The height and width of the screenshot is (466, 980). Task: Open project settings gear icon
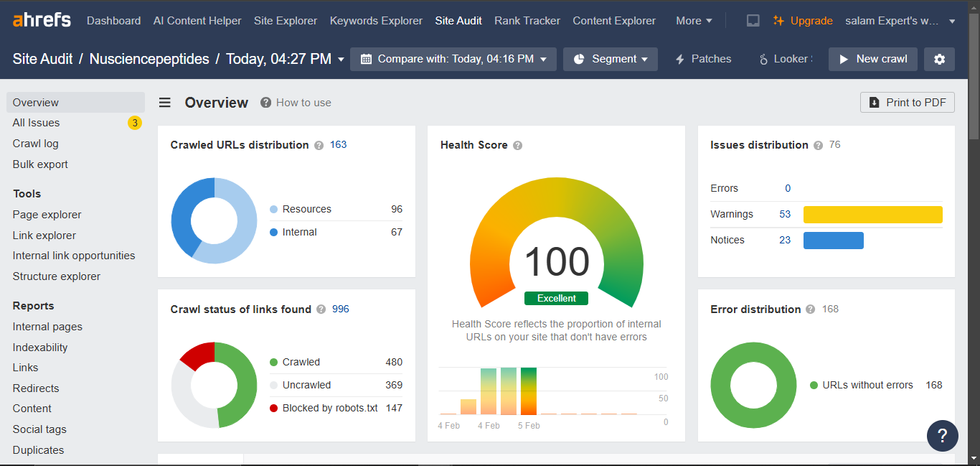[x=939, y=59]
